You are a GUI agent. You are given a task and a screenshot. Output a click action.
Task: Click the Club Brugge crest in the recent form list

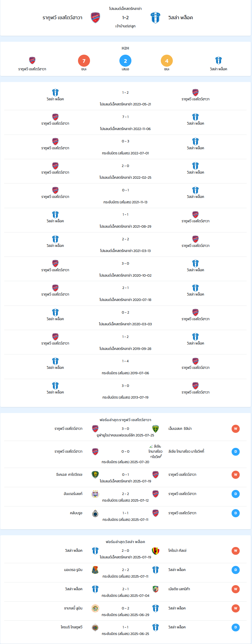(95, 513)
